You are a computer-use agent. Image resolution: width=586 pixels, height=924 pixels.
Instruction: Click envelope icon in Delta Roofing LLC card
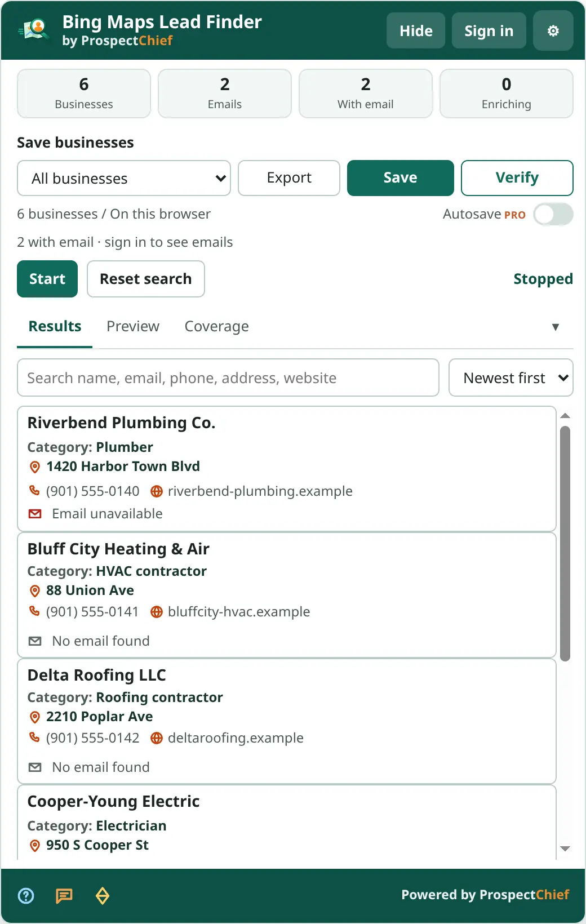point(35,767)
